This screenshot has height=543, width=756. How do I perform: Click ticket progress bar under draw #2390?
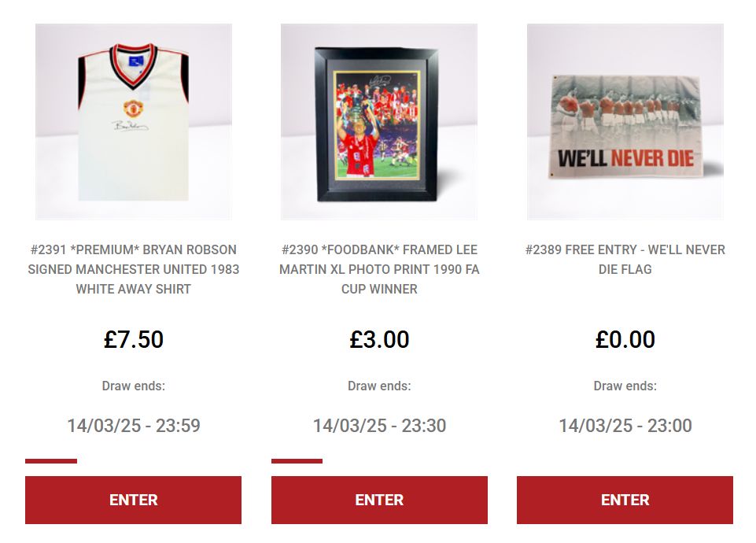tap(297, 461)
